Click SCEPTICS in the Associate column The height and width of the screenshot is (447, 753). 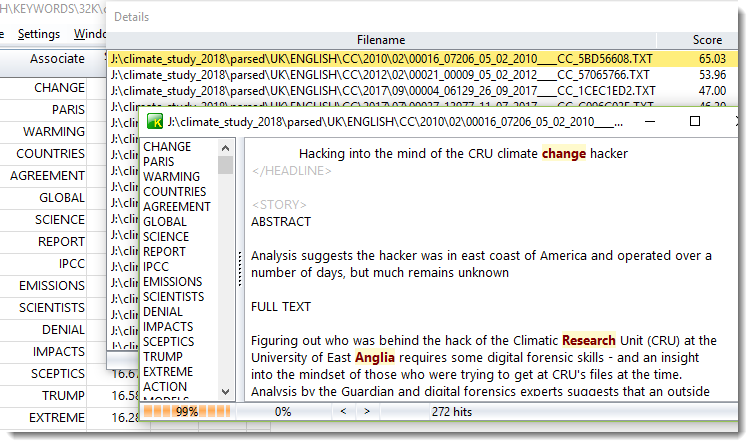[58, 374]
